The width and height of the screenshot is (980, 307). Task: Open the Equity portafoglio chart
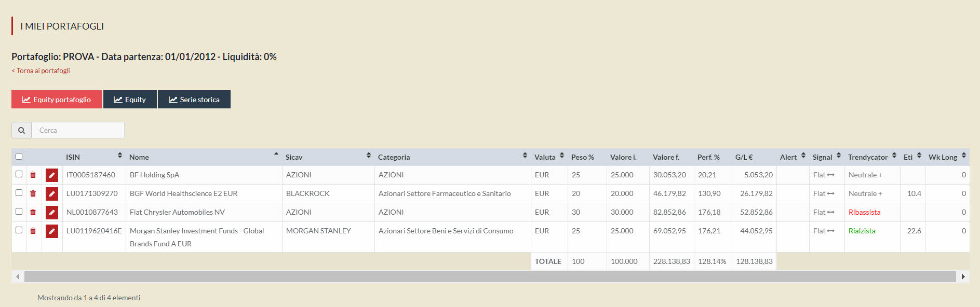coord(57,100)
